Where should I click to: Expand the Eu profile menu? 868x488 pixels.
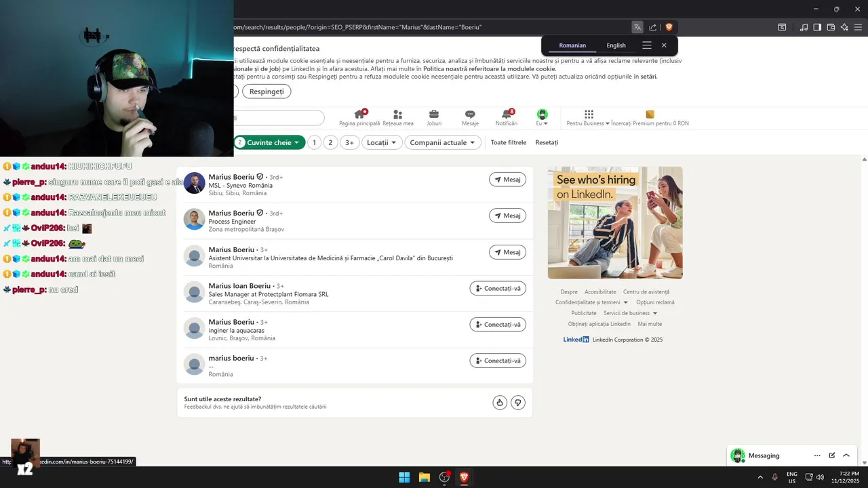[542, 117]
